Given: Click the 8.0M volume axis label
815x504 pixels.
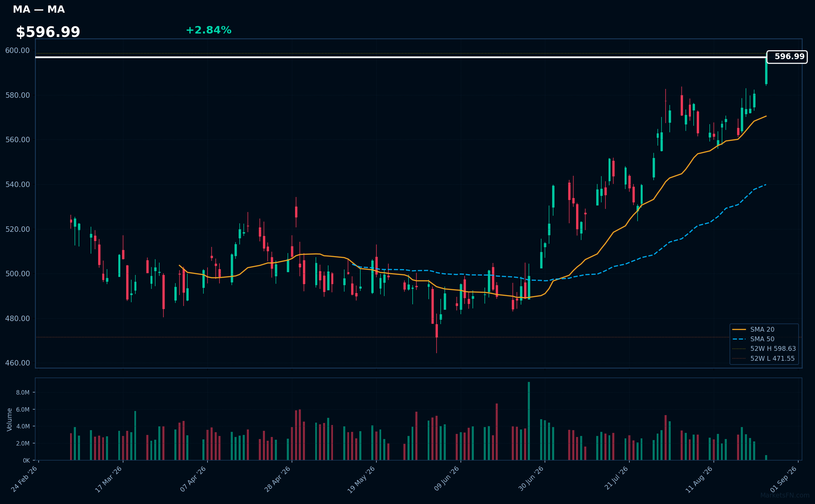Looking at the screenshot, I should pos(23,393).
